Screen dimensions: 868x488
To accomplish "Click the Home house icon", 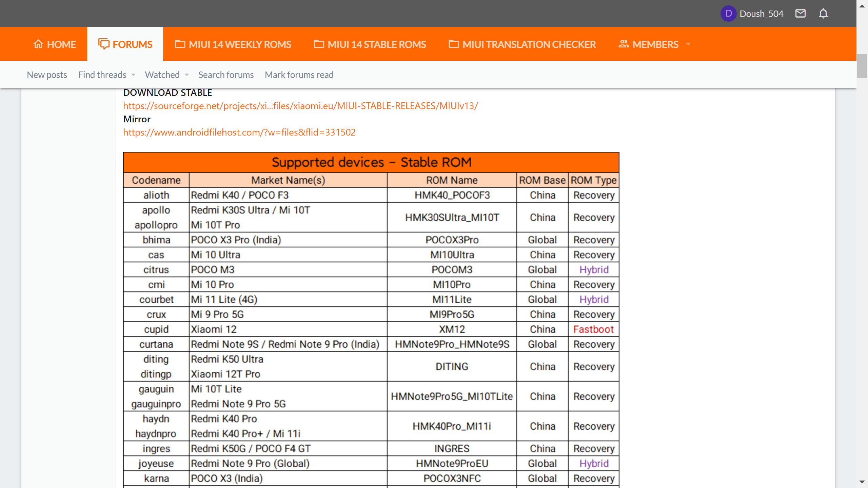I will click(38, 44).
